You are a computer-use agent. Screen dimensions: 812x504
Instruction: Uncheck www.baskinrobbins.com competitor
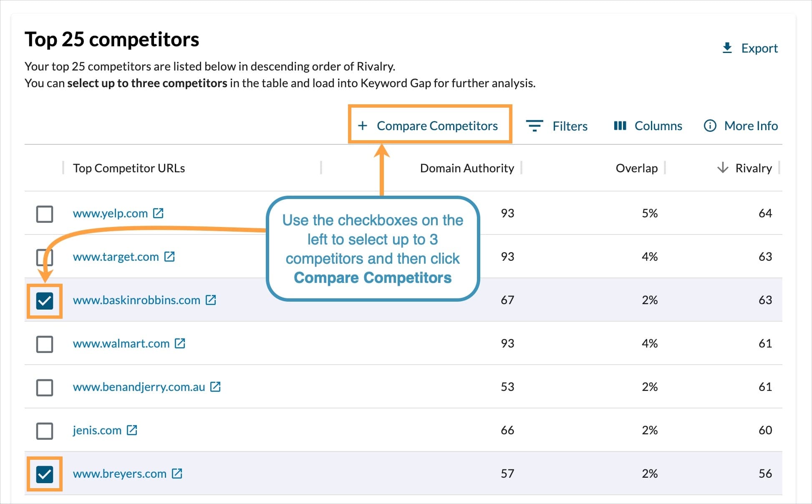[45, 300]
